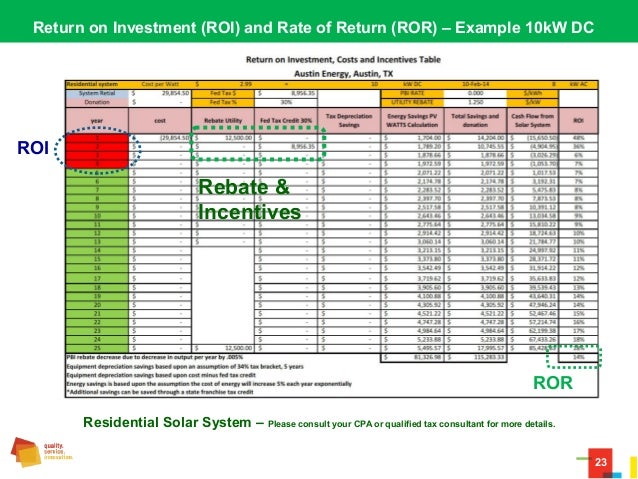This screenshot has width=638, height=479.
Task: Click the PBI rate value 0.000
Action: 475,93
